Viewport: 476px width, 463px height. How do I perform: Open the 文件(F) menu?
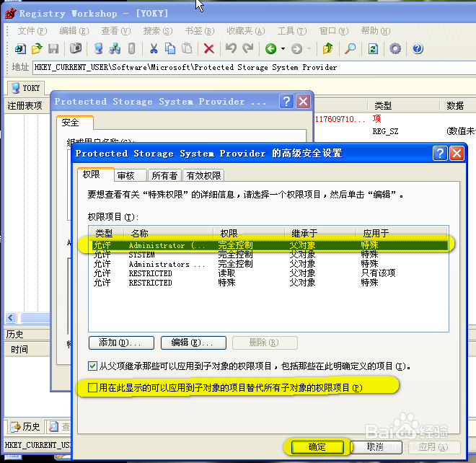pos(32,31)
